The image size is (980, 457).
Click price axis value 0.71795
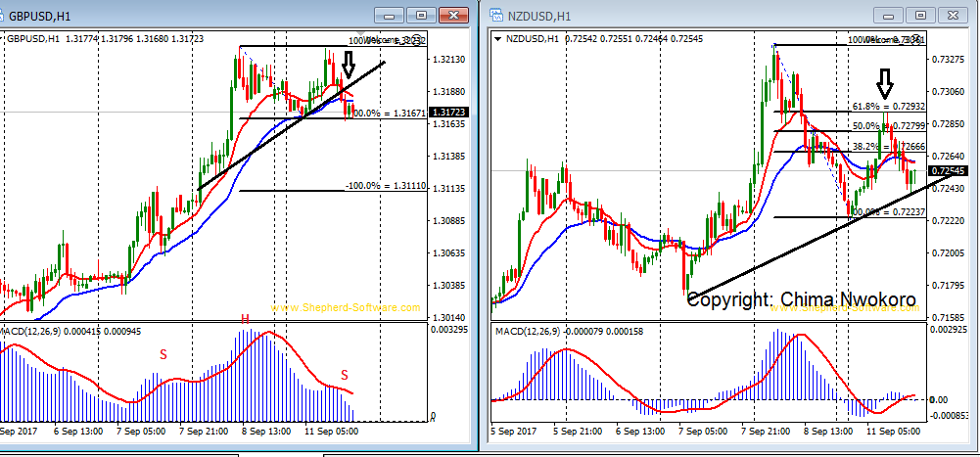(x=947, y=286)
